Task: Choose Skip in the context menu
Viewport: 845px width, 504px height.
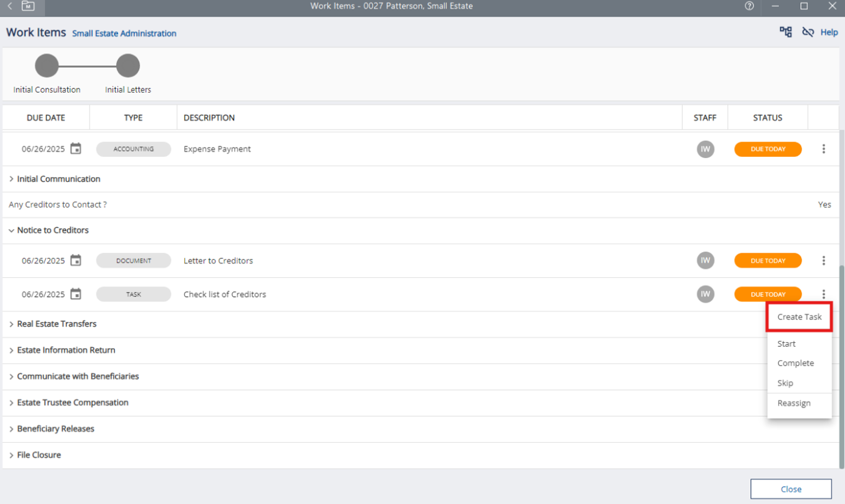Action: [785, 383]
